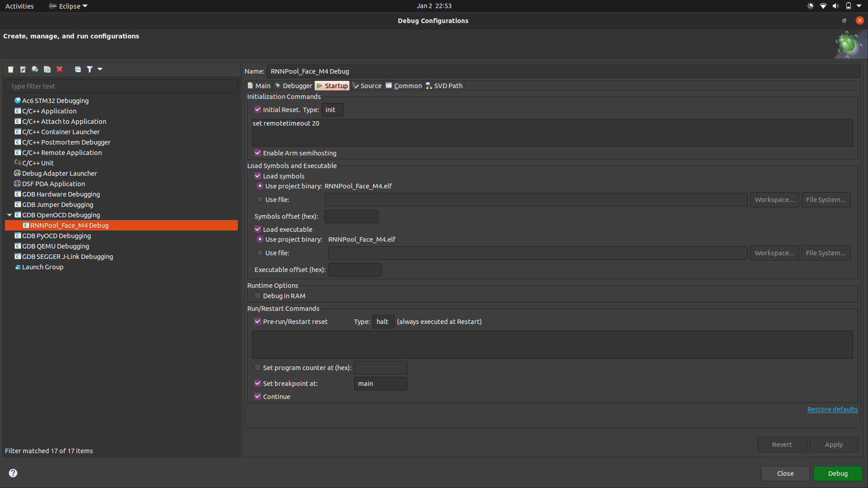The image size is (868, 488).
Task: Open the SVD Path tab
Action: [444, 86]
